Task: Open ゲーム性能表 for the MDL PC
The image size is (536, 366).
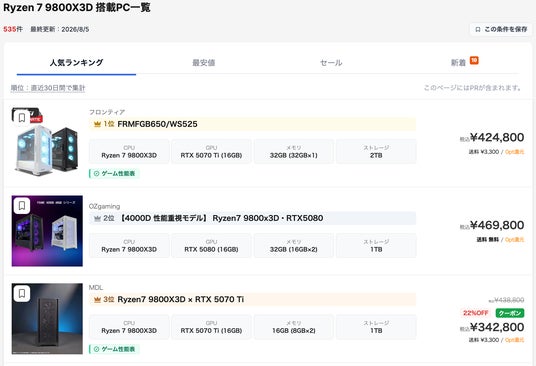Action: point(114,349)
